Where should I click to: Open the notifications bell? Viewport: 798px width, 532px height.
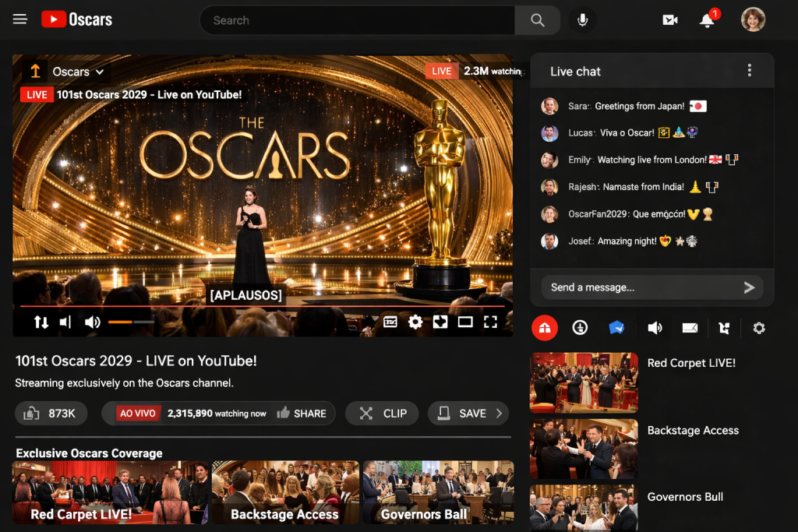[707, 20]
